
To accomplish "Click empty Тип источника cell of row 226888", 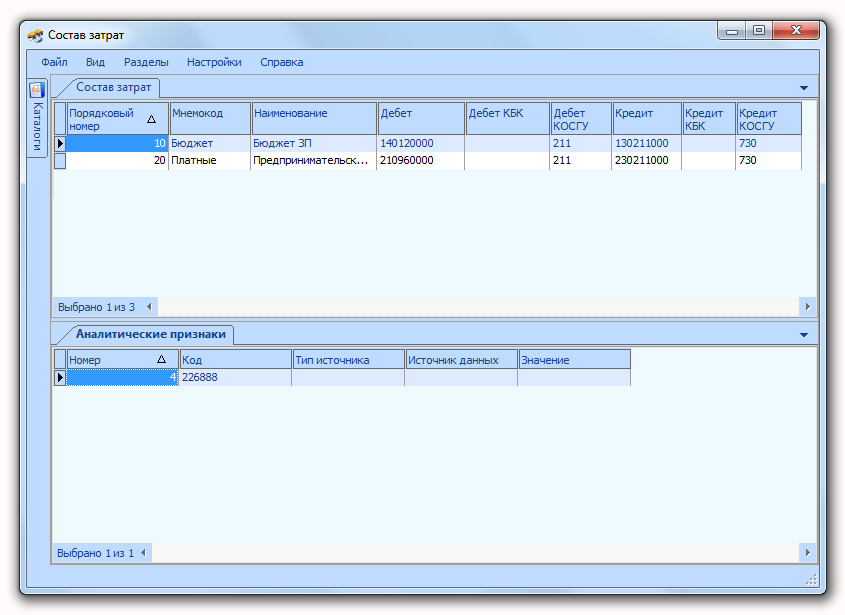I will (348, 377).
